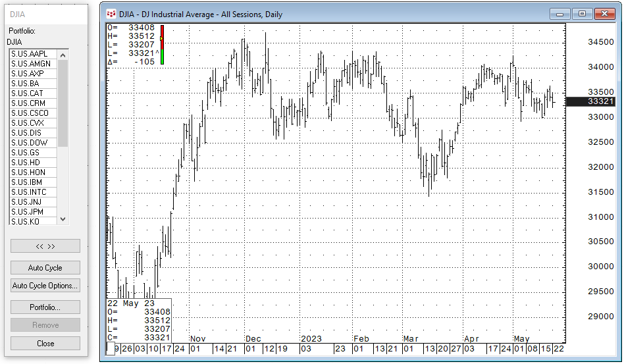Select S.US.BA in portfolio list
Viewport: 624px width, 364px height.
[x=34, y=84]
